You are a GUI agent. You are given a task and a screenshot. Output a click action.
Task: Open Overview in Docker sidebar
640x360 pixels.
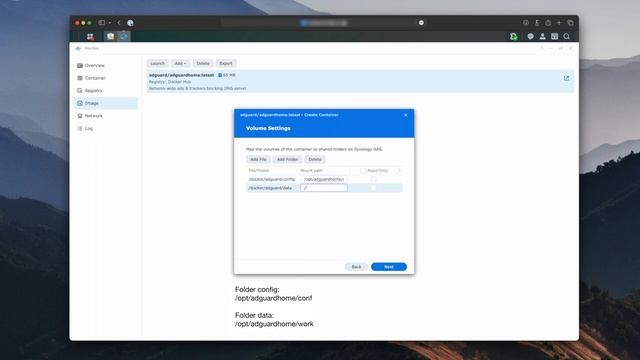coord(105,65)
